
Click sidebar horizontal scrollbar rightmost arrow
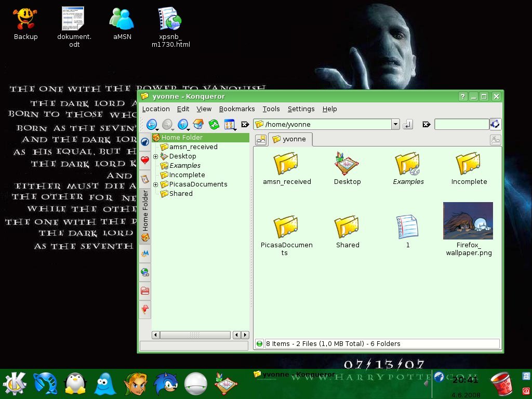[245, 335]
